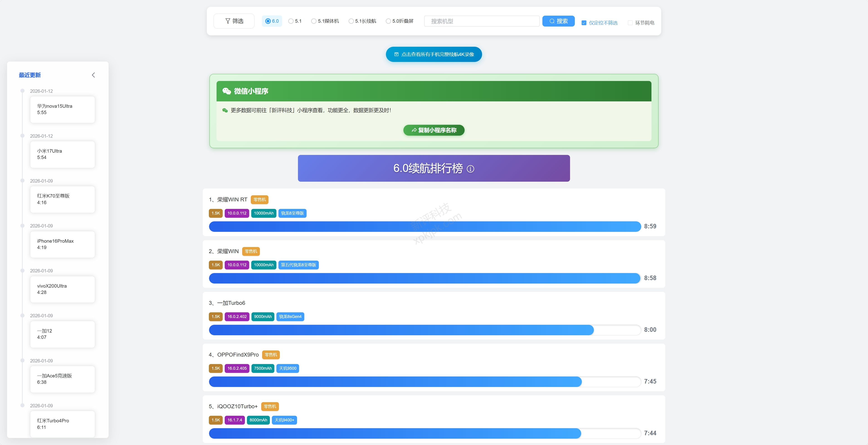Click the filter funnel icon
This screenshot has width=868, height=445.
(x=228, y=21)
